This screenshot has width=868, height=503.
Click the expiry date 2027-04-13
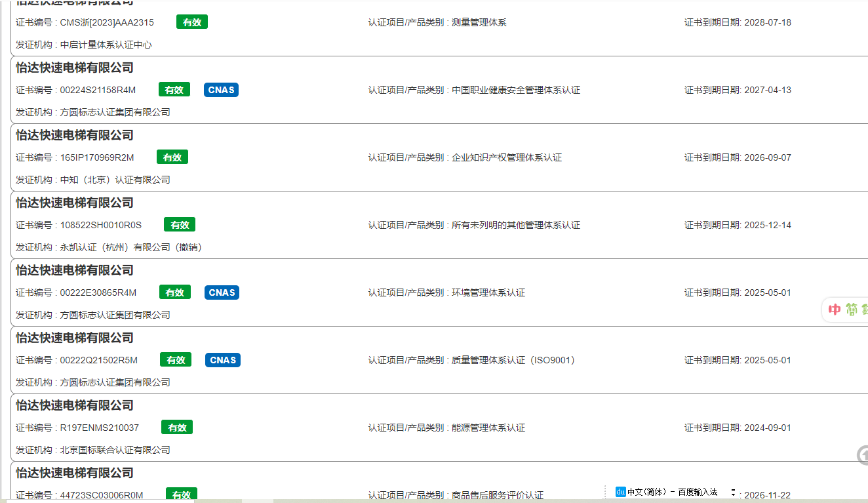click(x=768, y=90)
